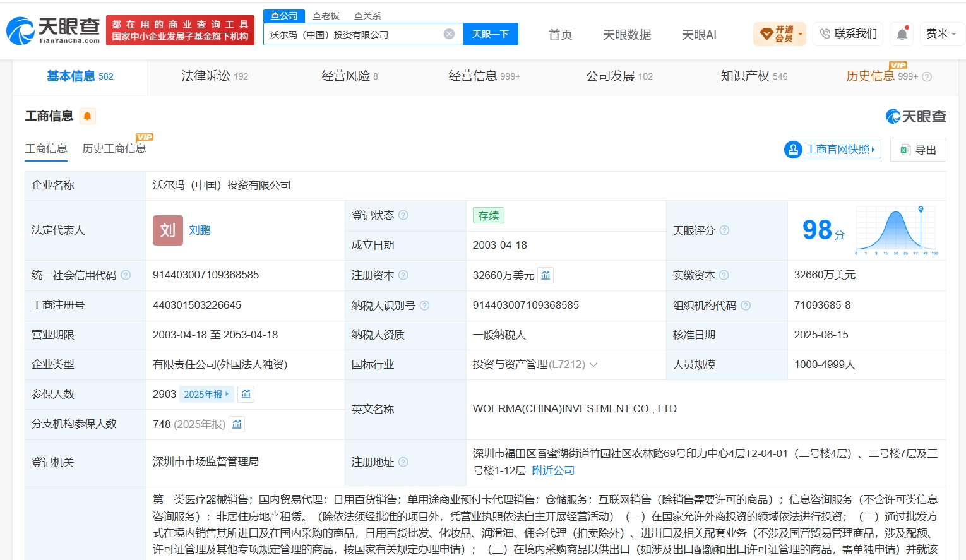Select credit code 914403007109368585 under 统一社会信用代码
This screenshot has height=560, width=966.
point(206,275)
